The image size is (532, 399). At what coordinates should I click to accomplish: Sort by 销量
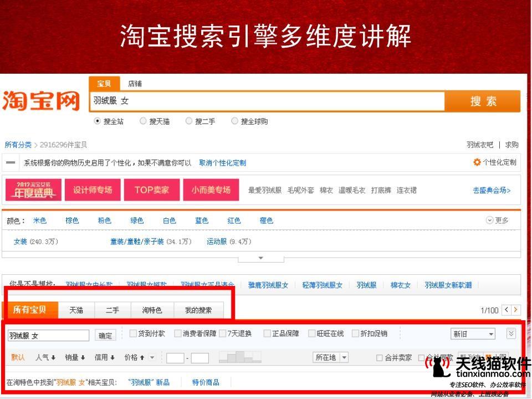[x=75, y=357]
